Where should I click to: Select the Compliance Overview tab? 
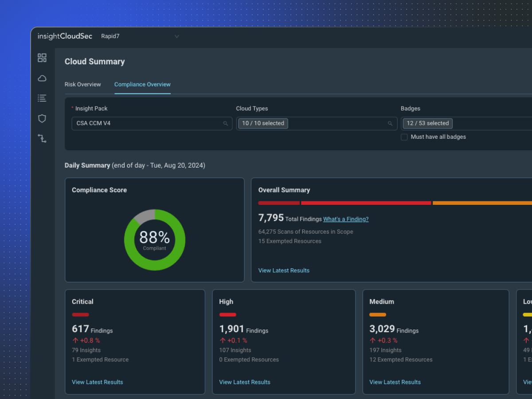click(142, 84)
